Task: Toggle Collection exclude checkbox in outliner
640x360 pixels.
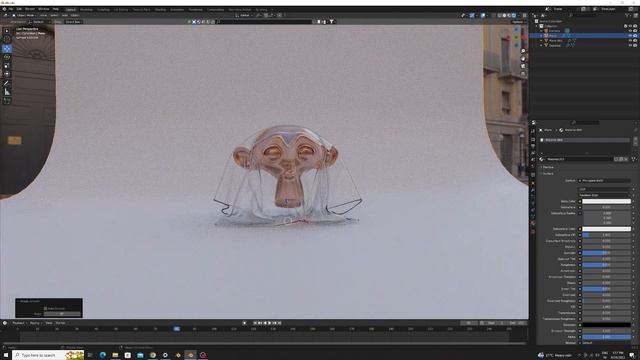Action: (x=626, y=26)
